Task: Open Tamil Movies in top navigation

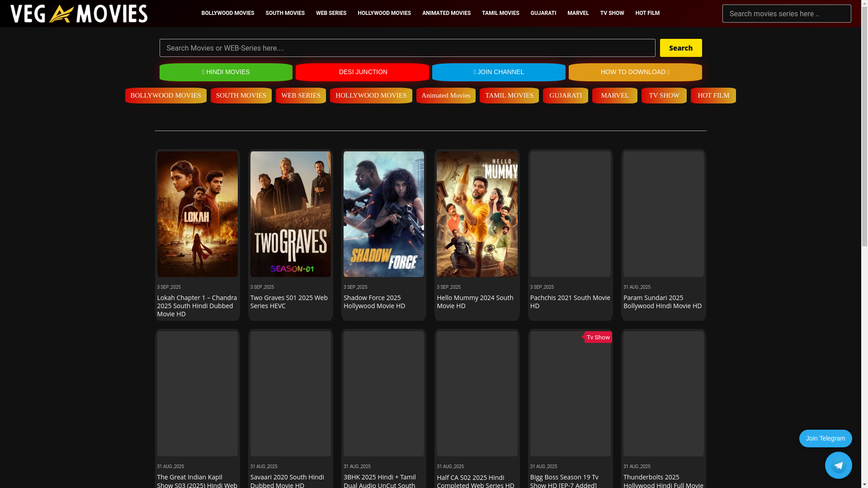Action: tap(500, 13)
